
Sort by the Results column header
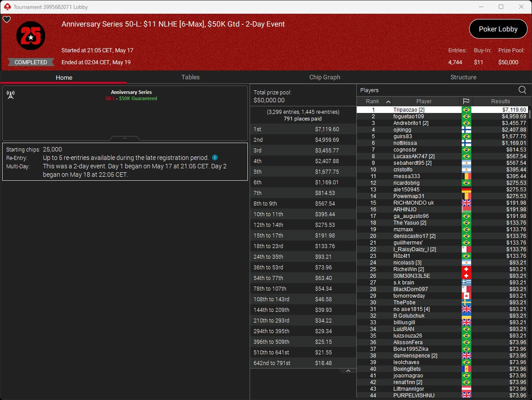point(500,101)
